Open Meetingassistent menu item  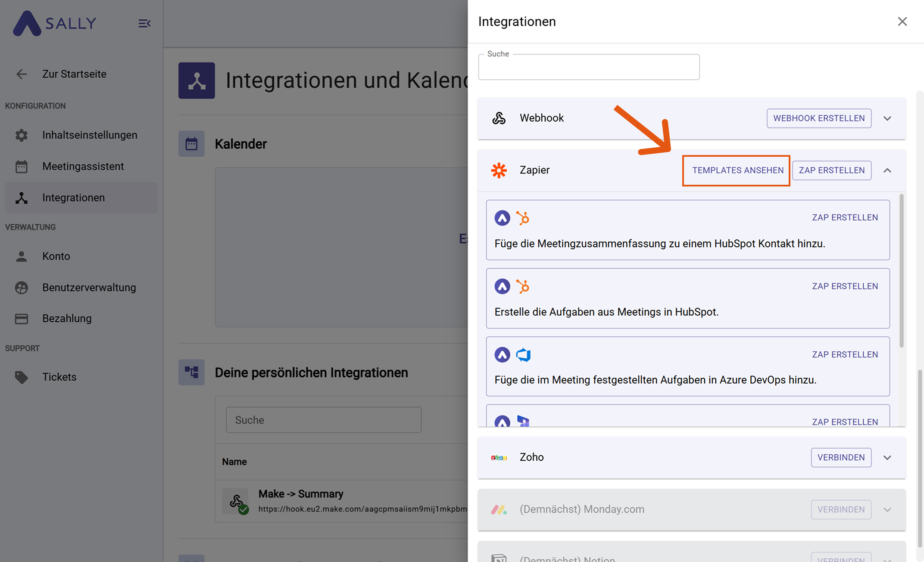(x=81, y=166)
